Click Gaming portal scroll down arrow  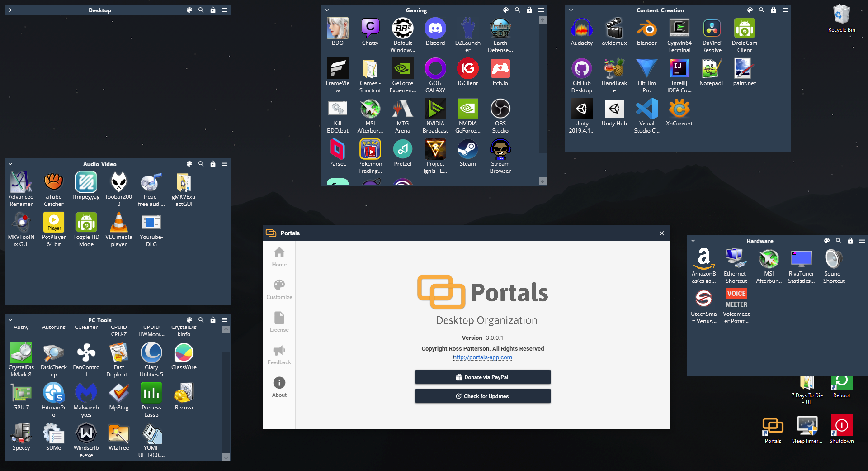tap(542, 181)
